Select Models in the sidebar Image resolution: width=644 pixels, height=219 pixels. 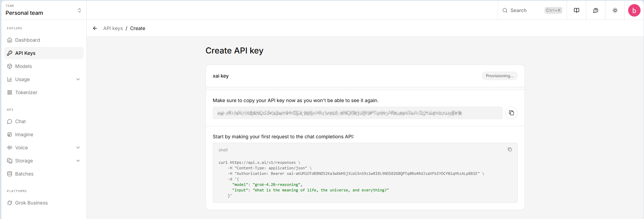23,66
